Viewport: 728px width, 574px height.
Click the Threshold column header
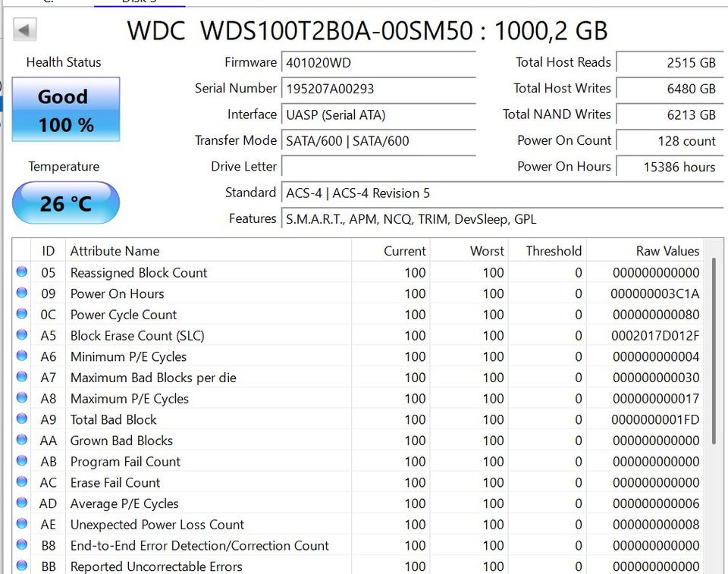(x=548, y=251)
